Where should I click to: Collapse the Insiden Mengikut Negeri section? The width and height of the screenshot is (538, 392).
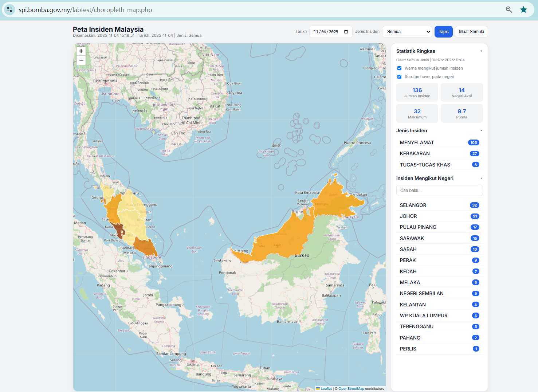point(481,178)
